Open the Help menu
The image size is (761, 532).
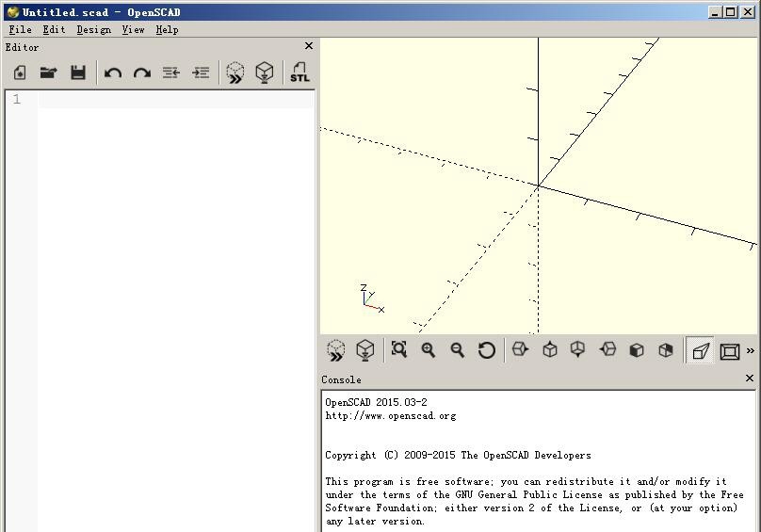tap(167, 29)
